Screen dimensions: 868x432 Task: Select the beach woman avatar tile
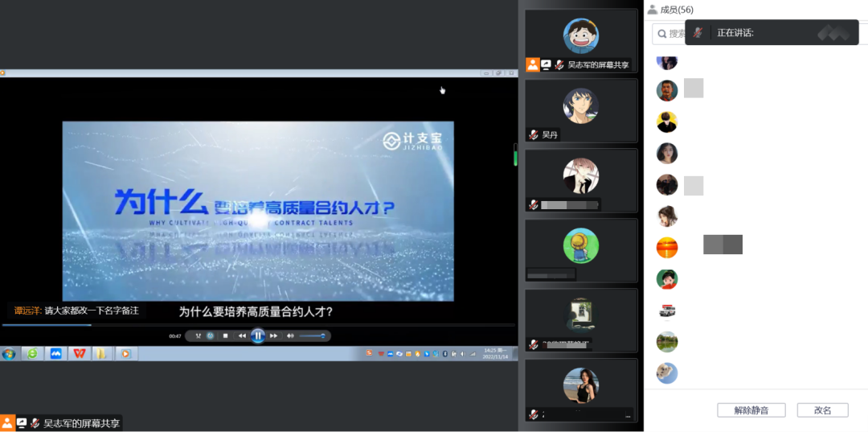click(x=581, y=385)
